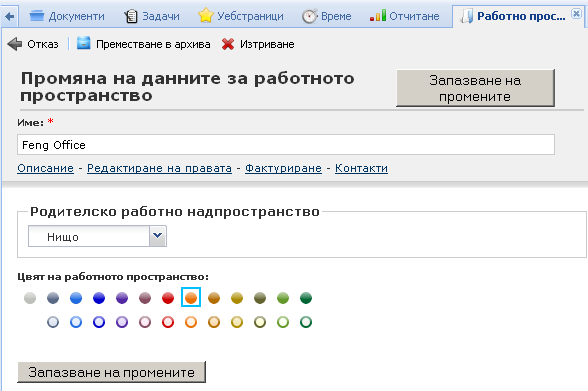Click the Отчитане bar chart icon
This screenshot has width=588, height=391.
(378, 16)
